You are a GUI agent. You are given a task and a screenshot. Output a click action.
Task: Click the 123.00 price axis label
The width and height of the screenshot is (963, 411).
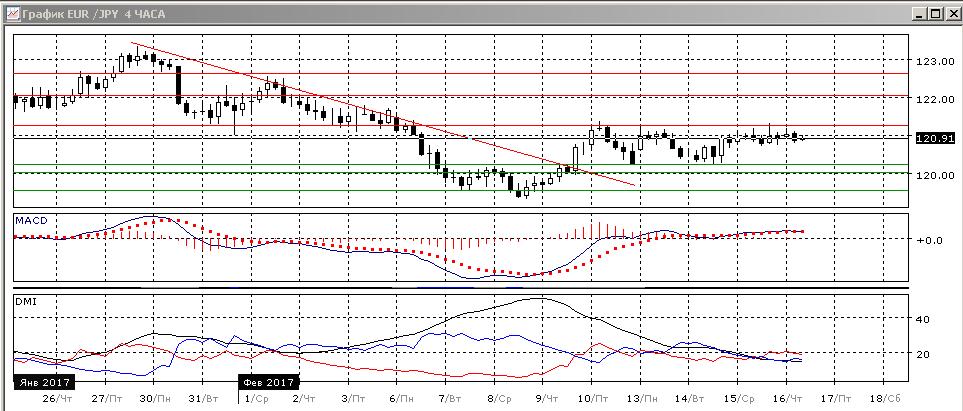[935, 61]
